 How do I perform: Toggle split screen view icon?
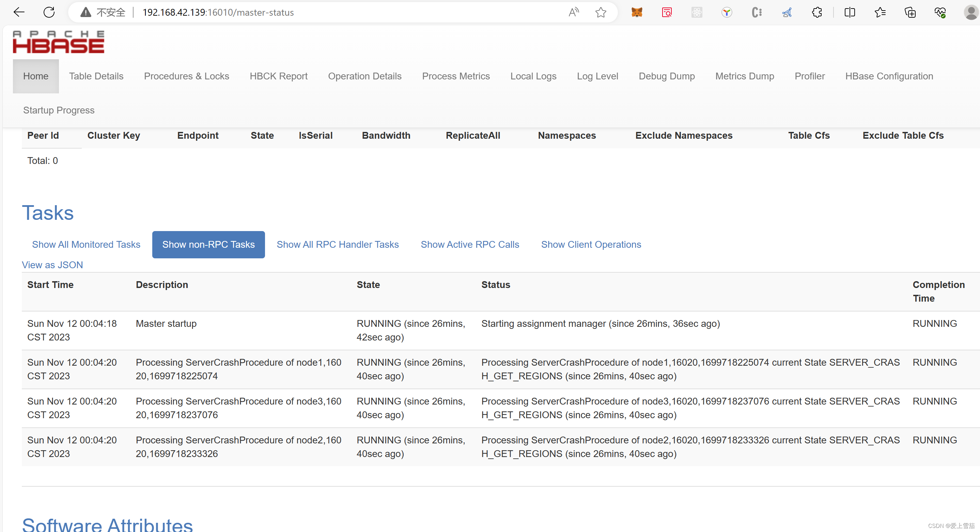pyautogui.click(x=850, y=12)
